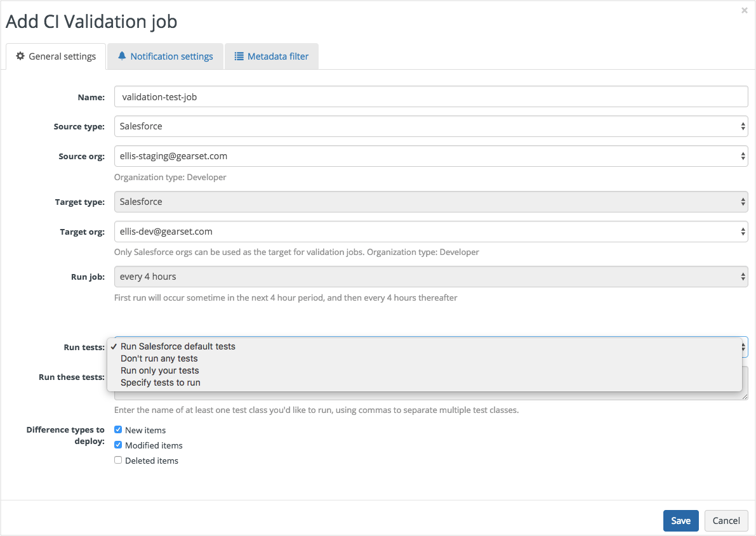Screen dimensions: 756x536
Task: Click the gear icon on General settings tab
Action: (x=20, y=56)
